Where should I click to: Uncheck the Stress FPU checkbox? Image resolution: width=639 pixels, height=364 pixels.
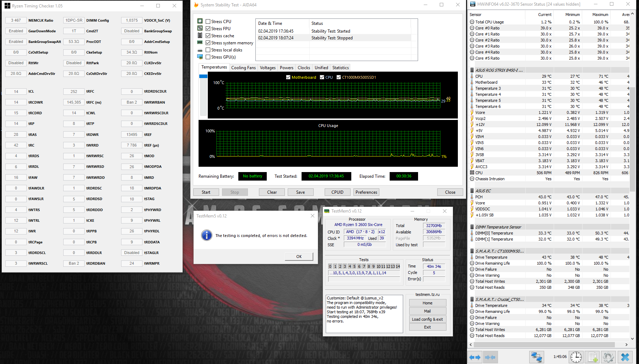click(x=208, y=28)
